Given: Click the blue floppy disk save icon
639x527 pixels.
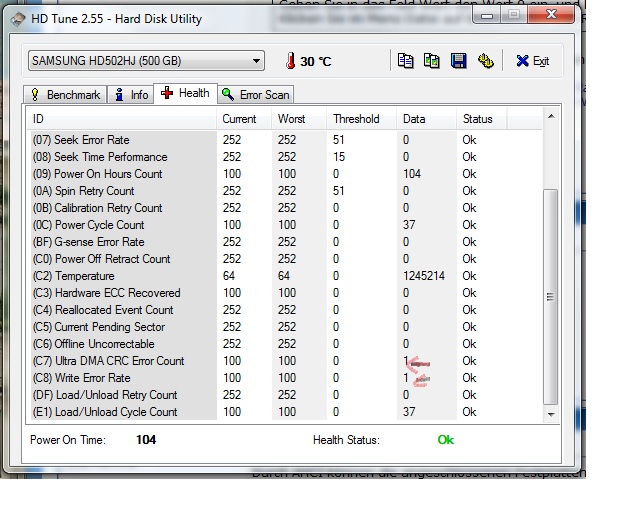Looking at the screenshot, I should pos(458,61).
